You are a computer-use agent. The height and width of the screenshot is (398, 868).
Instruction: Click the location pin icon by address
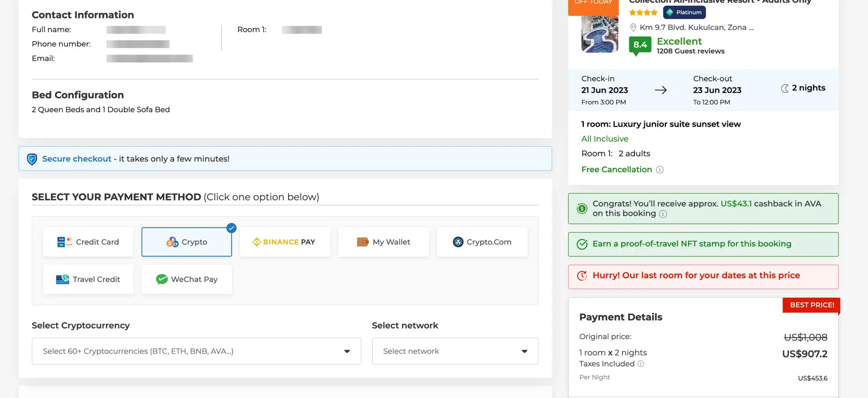pos(633,28)
